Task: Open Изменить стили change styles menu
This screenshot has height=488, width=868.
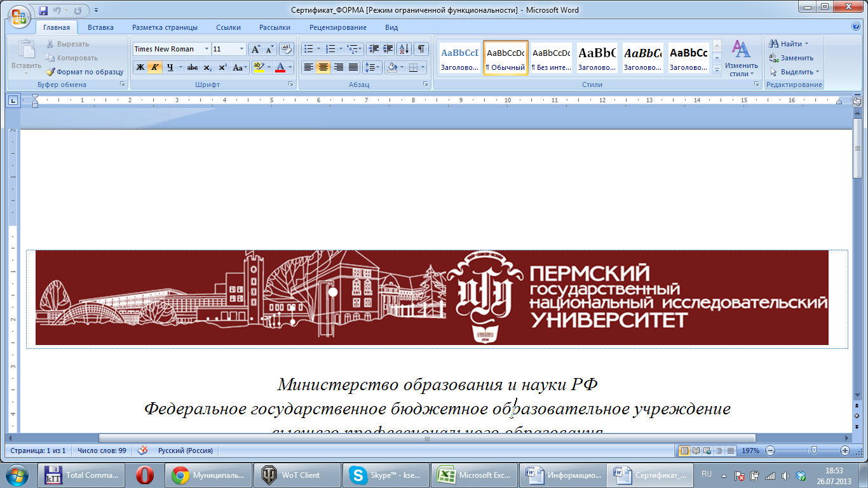Action: pos(742,58)
